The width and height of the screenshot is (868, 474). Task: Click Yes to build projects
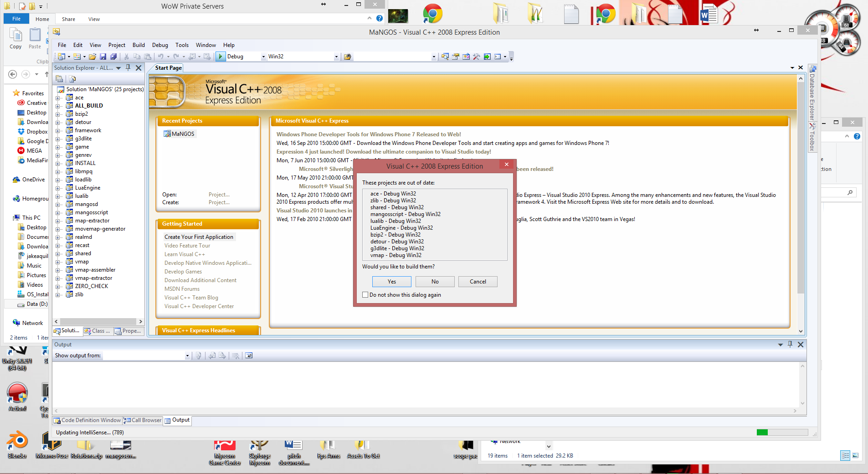[391, 282]
